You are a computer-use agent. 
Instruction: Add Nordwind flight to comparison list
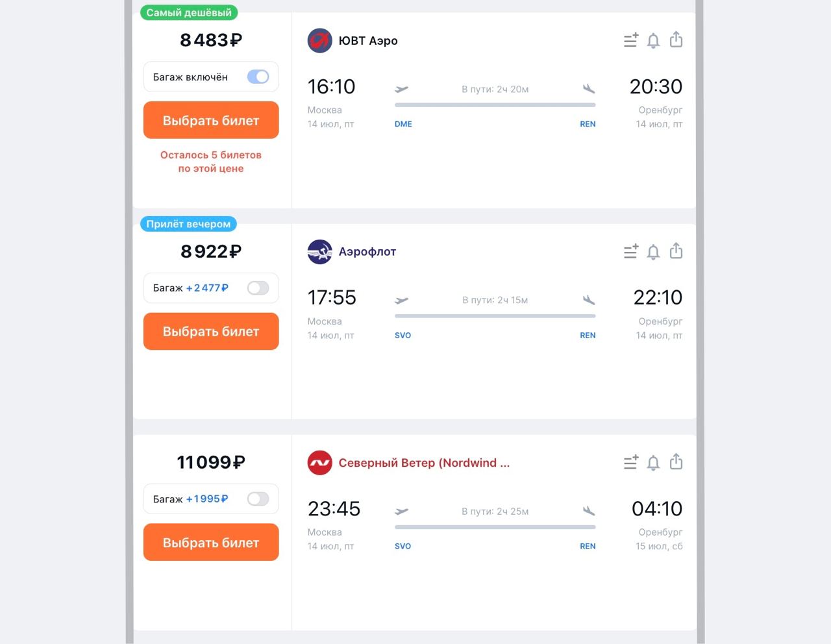630,462
